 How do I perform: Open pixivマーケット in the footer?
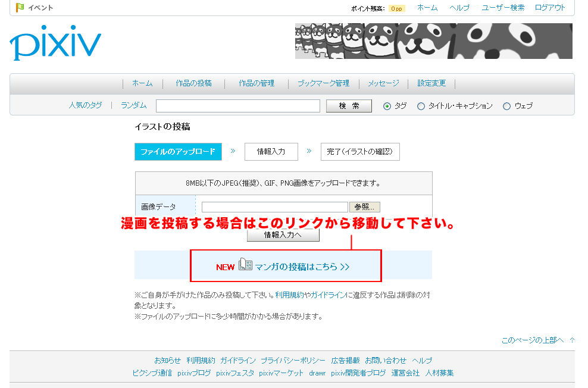[x=281, y=373]
